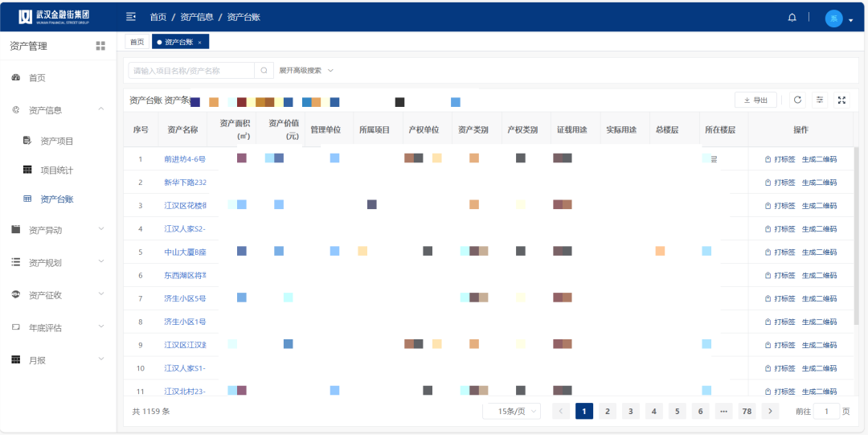868x435 pixels.
Task: Click 打标签 for row 6
Action: [x=780, y=276]
